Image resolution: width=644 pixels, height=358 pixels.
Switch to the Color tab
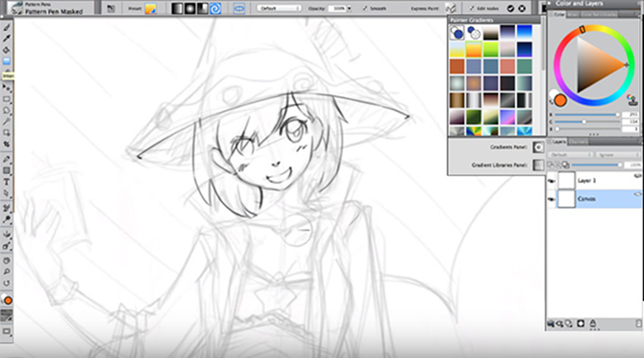[x=559, y=14]
